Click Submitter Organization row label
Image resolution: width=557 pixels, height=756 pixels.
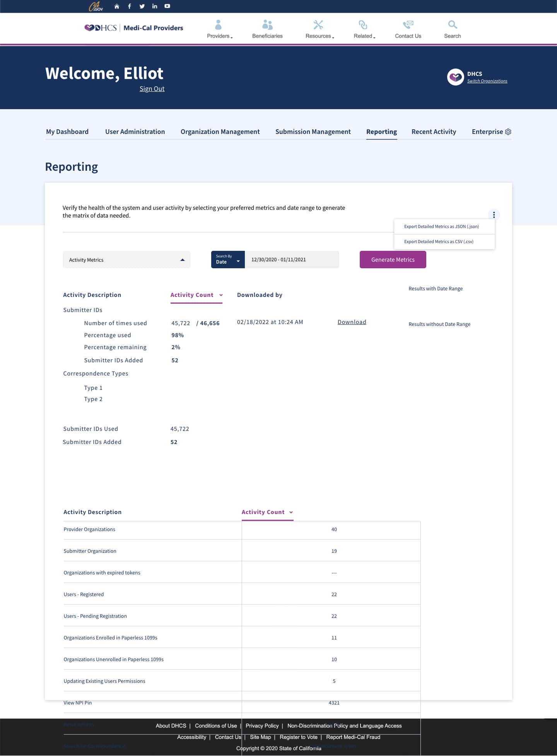click(90, 551)
